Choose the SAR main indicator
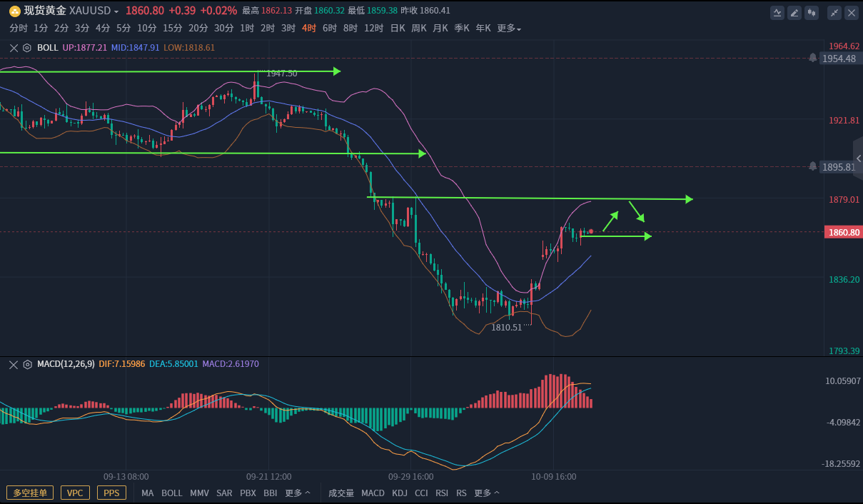 coord(224,493)
